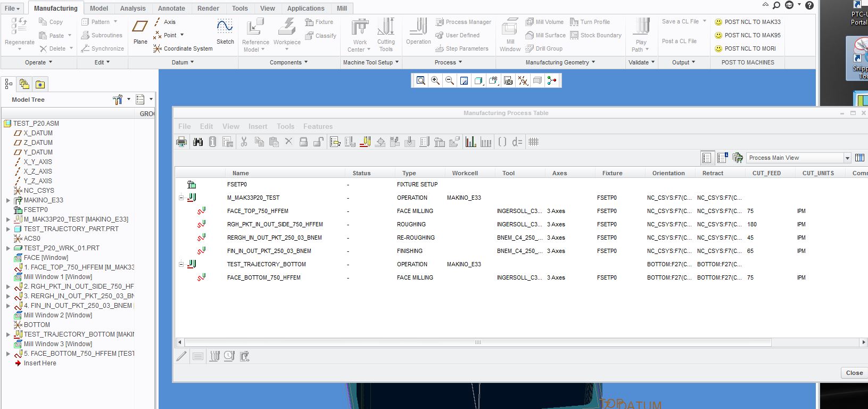The height and width of the screenshot is (409, 868).
Task: Click the Coordinate System button
Action: (183, 48)
